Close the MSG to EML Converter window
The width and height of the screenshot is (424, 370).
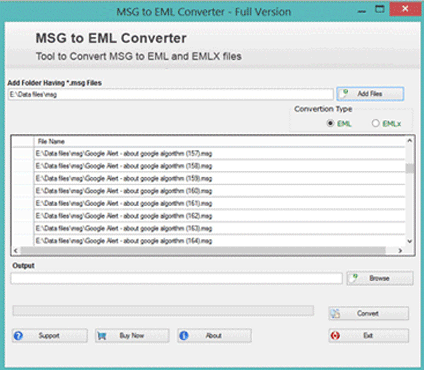405,9
